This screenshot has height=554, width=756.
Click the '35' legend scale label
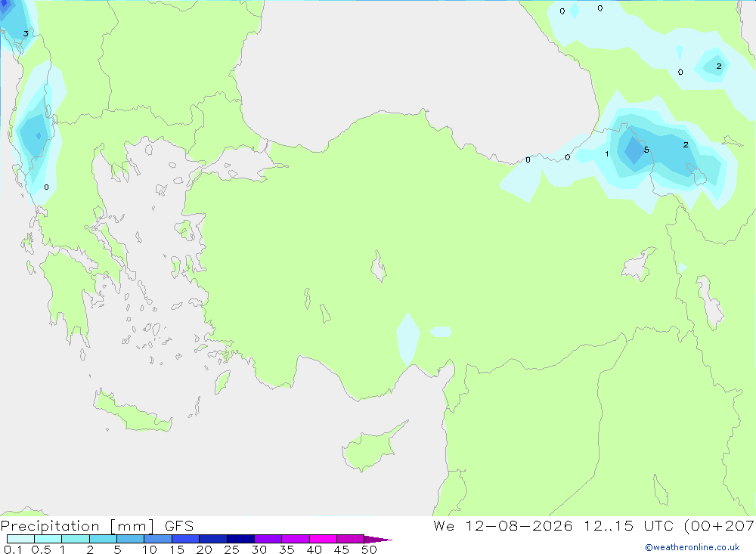(287, 549)
